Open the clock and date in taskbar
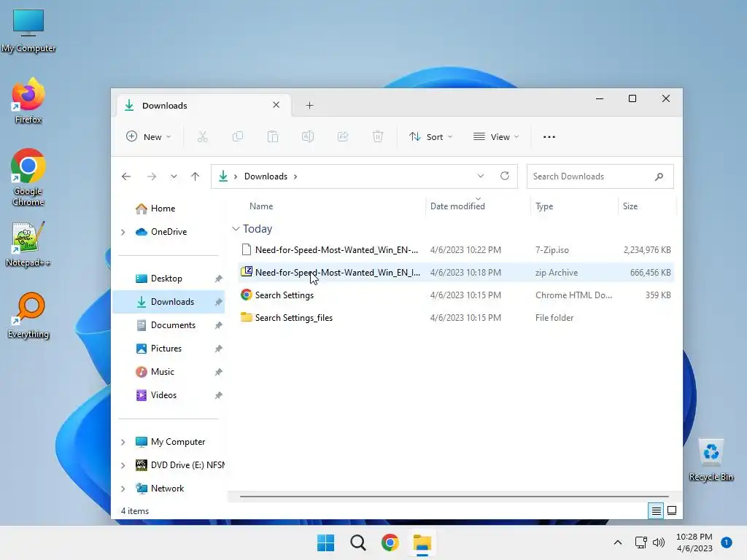747x560 pixels. tap(694, 542)
